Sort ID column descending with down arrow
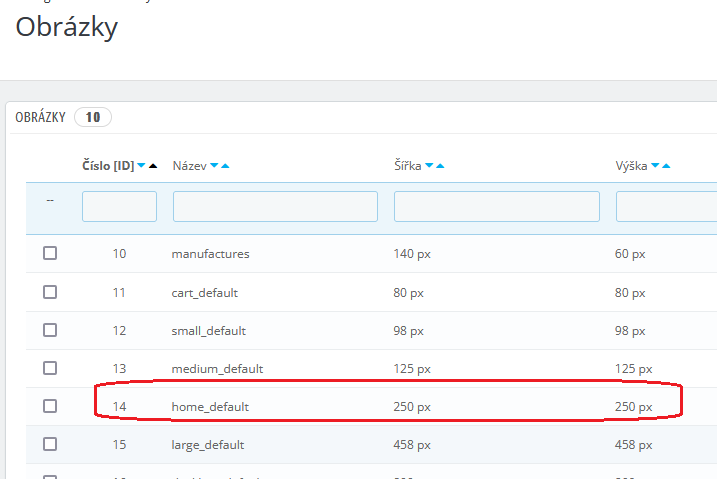The image size is (717, 479). [x=142, y=166]
